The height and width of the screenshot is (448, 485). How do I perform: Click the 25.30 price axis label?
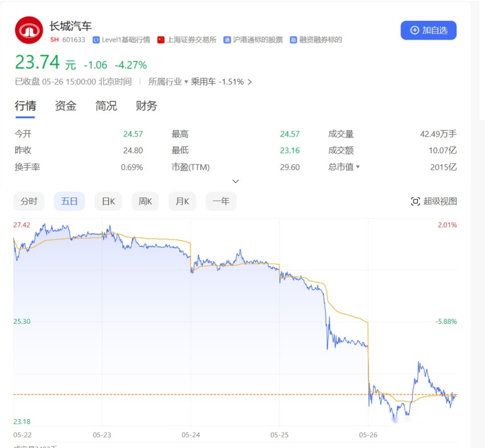[x=22, y=322]
